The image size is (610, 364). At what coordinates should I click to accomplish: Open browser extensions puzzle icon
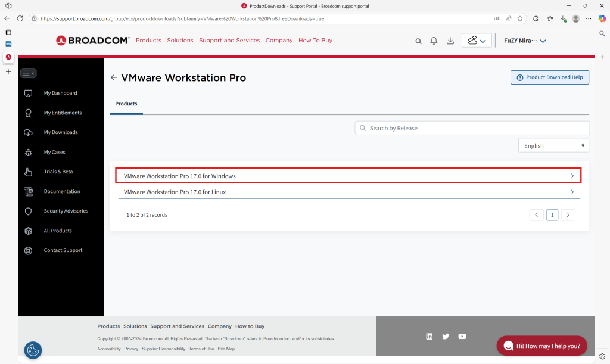pyautogui.click(x=536, y=18)
